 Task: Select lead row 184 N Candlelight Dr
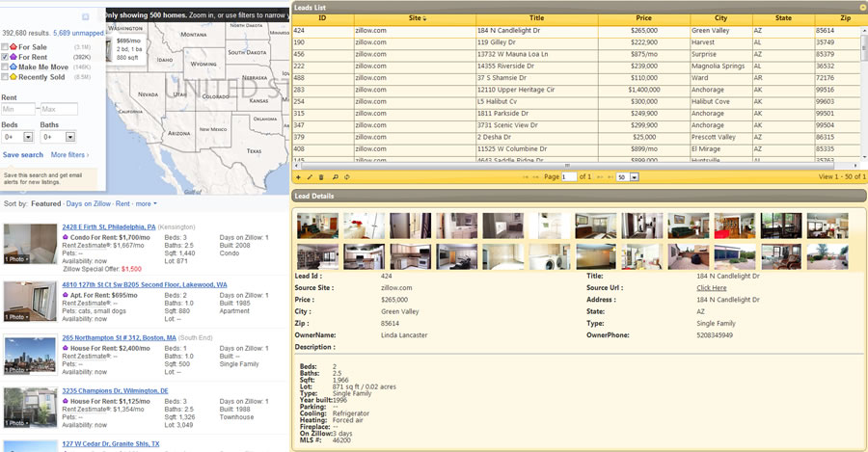[x=576, y=31]
